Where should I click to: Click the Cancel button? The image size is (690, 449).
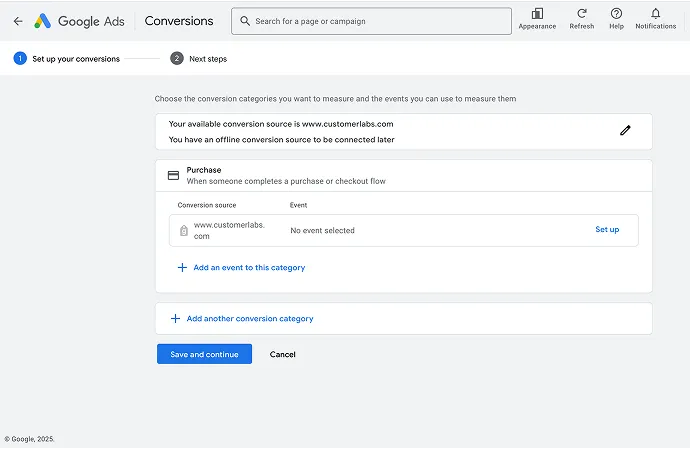pyautogui.click(x=283, y=354)
